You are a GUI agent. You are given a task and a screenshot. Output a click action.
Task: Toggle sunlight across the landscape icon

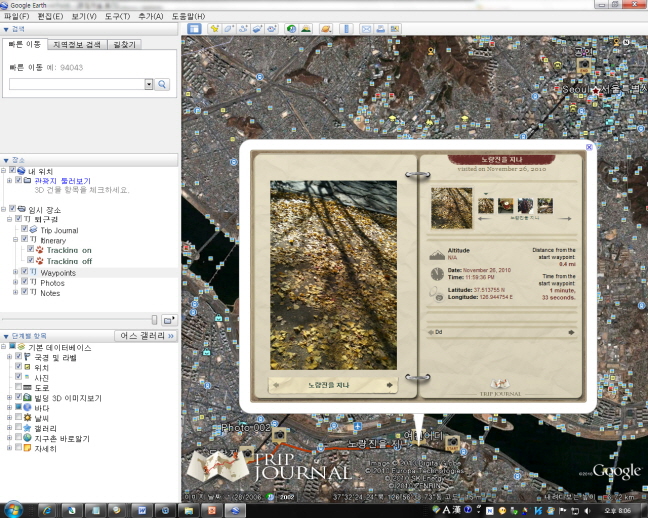tap(306, 29)
